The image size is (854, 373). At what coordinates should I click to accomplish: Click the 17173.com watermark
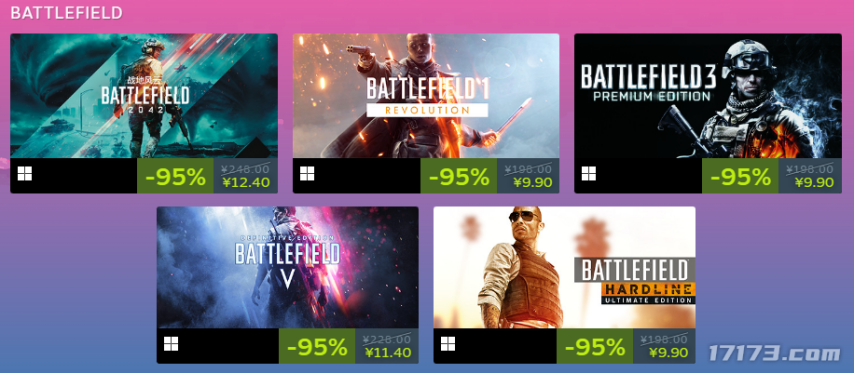773,354
